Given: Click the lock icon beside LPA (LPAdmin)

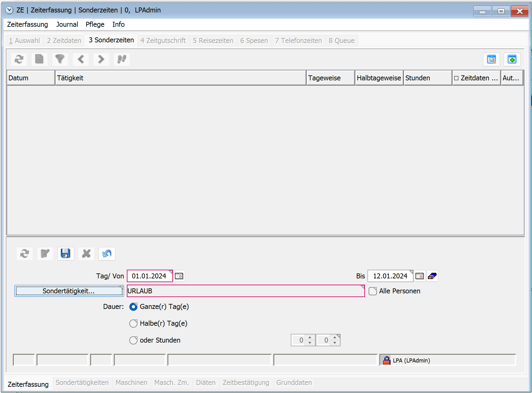Looking at the screenshot, I should [386, 360].
